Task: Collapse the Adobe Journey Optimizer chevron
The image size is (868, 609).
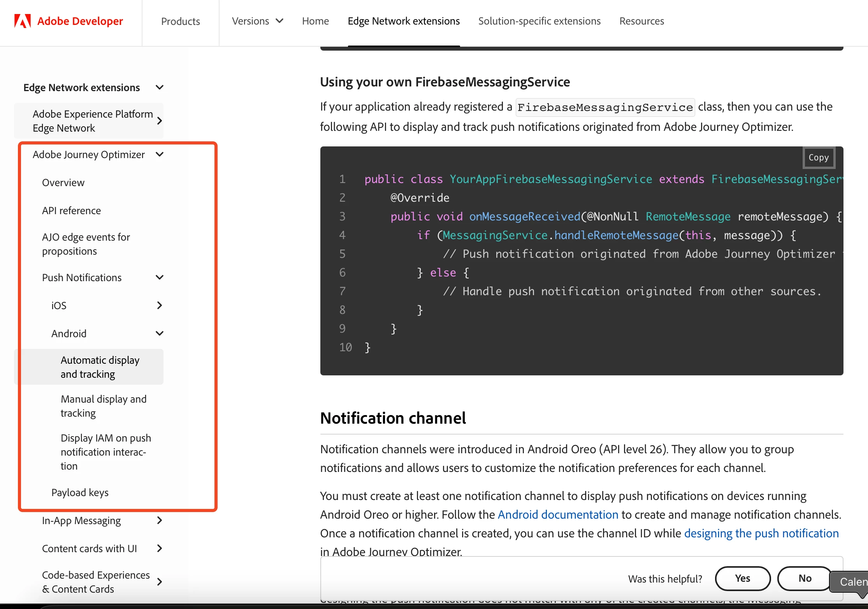Action: point(159,155)
